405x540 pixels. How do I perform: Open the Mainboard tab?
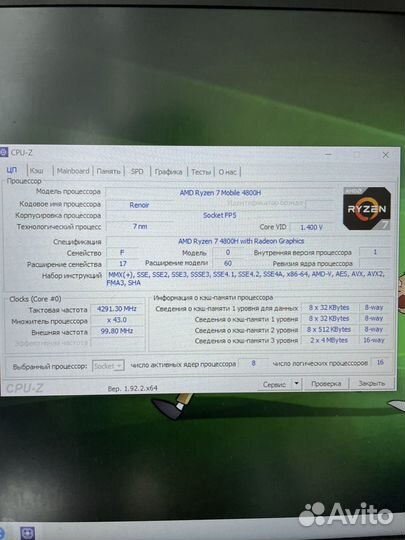(x=73, y=171)
